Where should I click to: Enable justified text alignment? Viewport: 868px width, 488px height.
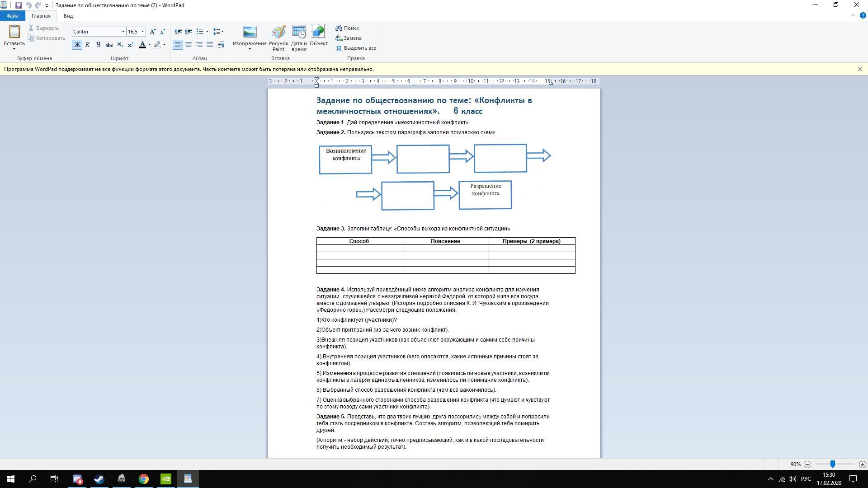(210, 45)
